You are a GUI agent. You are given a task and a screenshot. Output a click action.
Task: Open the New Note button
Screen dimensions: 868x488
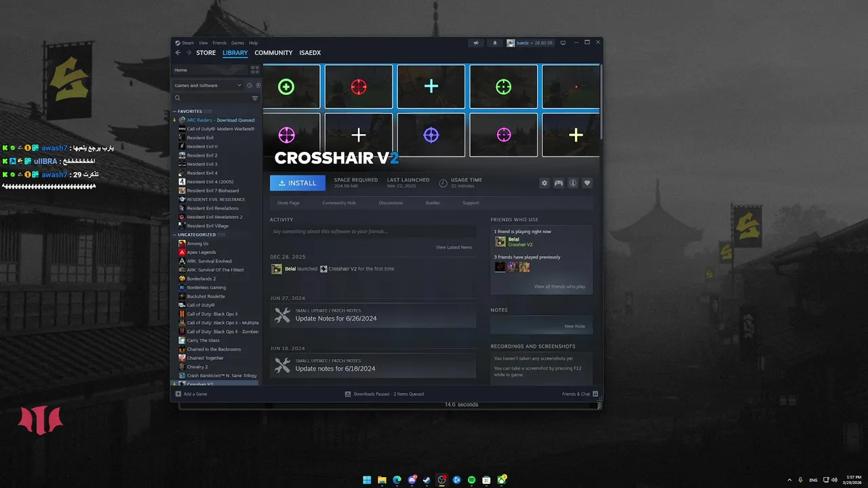point(574,326)
